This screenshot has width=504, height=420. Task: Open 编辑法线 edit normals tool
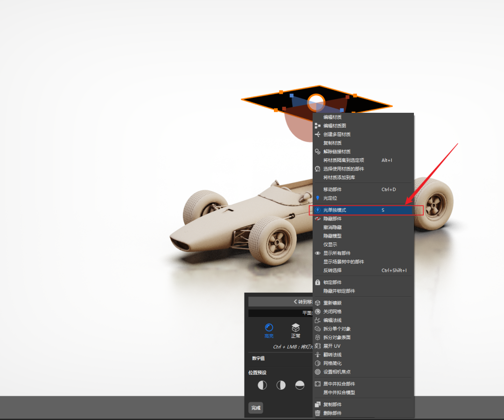point(363,320)
